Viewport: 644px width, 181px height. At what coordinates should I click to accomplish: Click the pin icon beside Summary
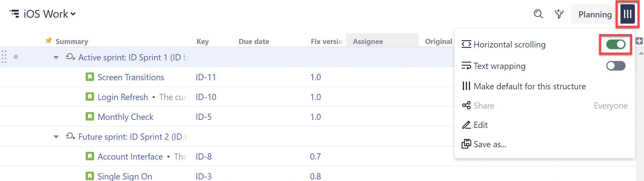tap(49, 41)
